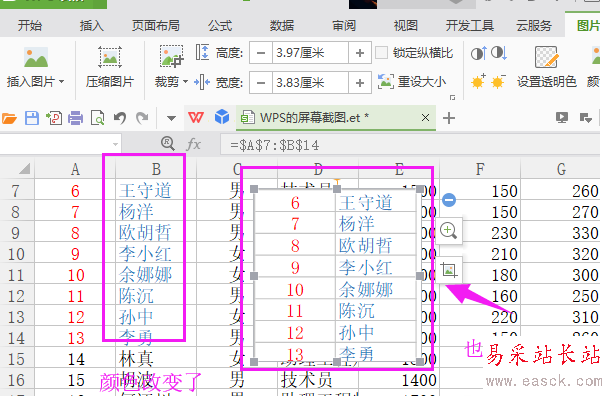Click the pasted picture of the table
603x396 pixels.
click(x=336, y=275)
